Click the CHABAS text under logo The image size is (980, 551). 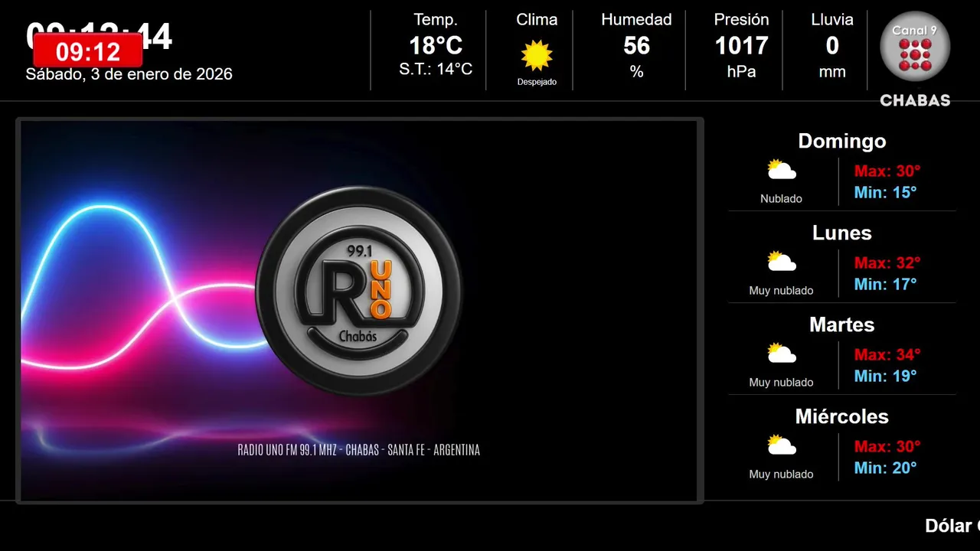(x=915, y=100)
